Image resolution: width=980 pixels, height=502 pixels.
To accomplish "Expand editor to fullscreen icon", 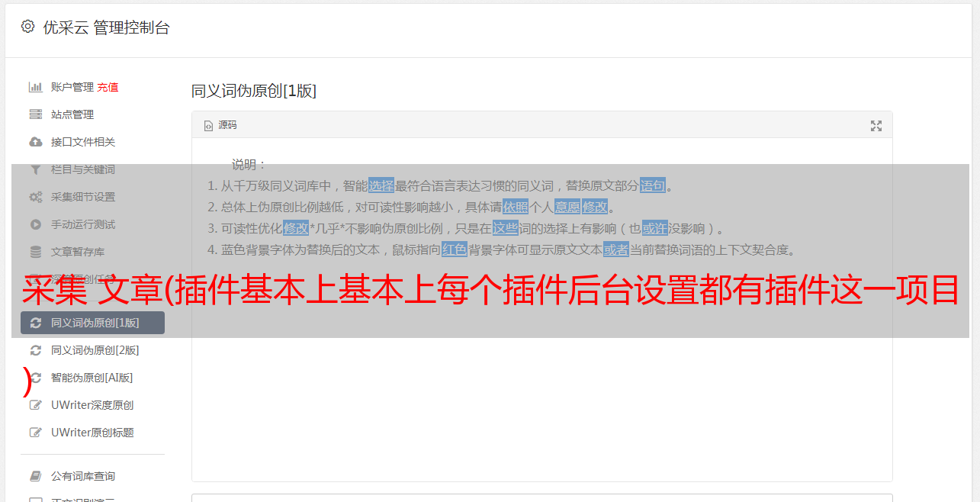I will coord(876,126).
